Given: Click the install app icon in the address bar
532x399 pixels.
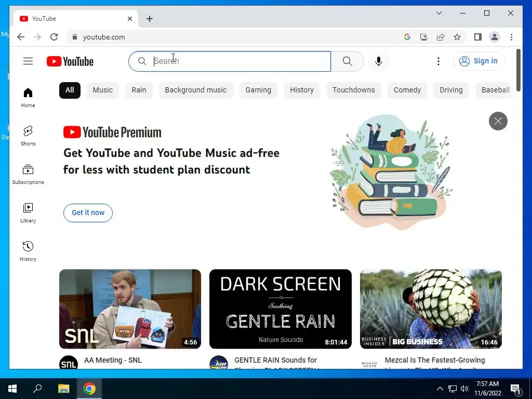Looking at the screenshot, I should (x=424, y=37).
